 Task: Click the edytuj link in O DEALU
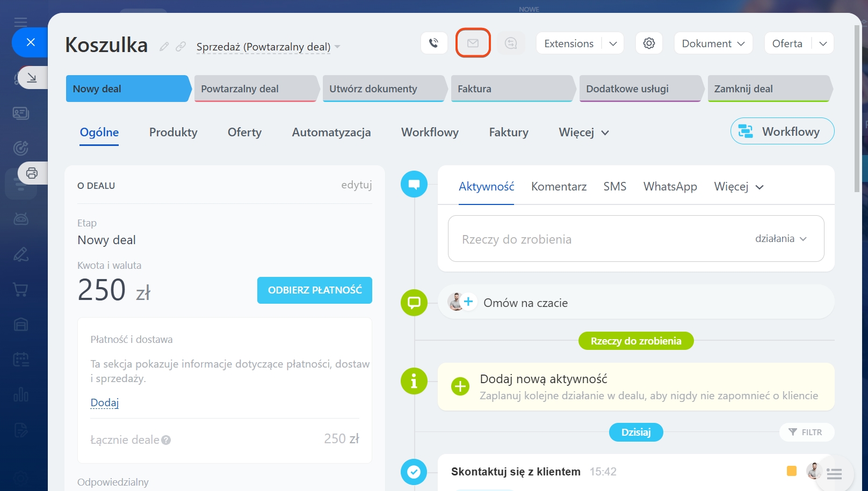tap(357, 185)
